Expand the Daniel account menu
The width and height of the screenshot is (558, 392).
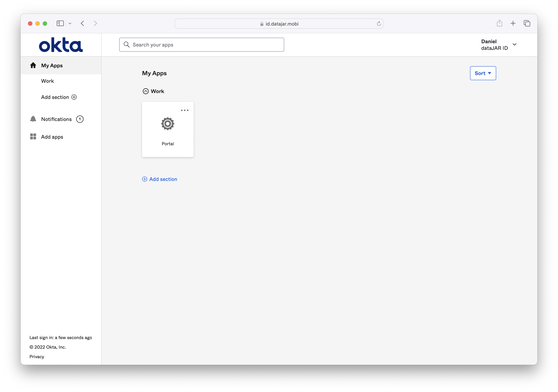[x=515, y=44]
